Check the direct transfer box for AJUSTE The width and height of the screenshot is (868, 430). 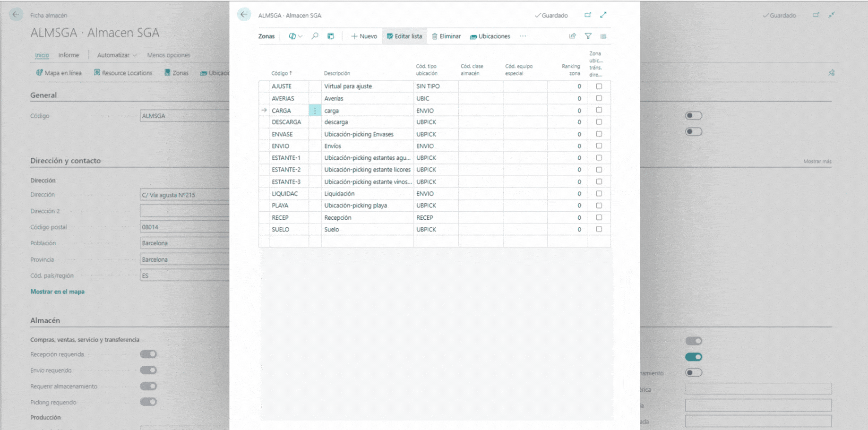pyautogui.click(x=599, y=86)
